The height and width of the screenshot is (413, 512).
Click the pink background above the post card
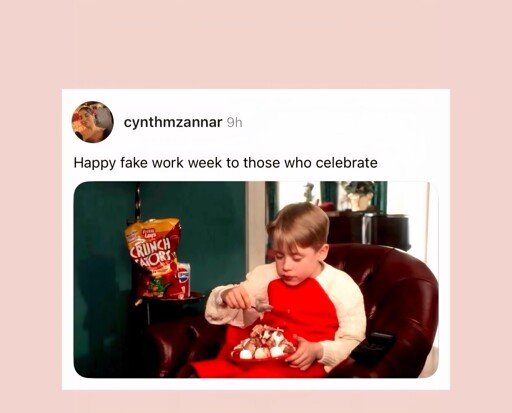(256, 43)
